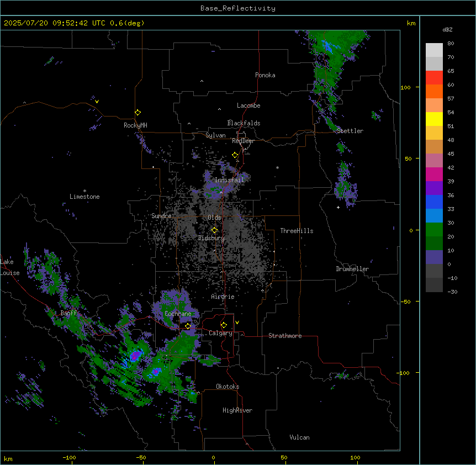Viewport: 476px width, 465px height.
Task: Click the 45 value in the dBZ legend
Action: tap(451, 154)
